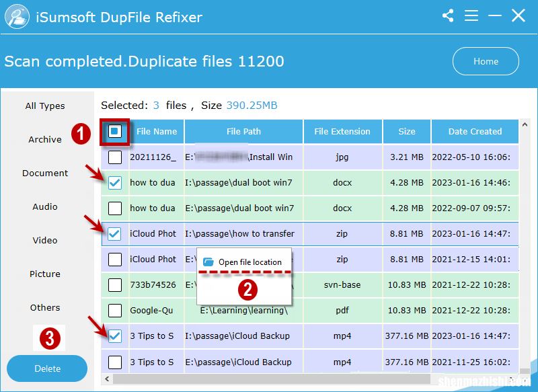The height and width of the screenshot is (392, 538).
Task: Filter by Audio type
Action: tap(45, 207)
